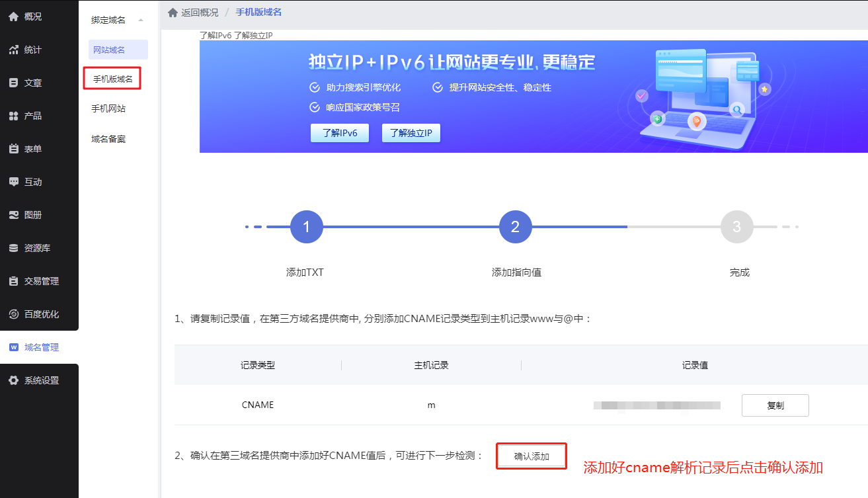This screenshot has width=868, height=498.
Task: Click the 产品 grid icon
Action: [x=13, y=116]
